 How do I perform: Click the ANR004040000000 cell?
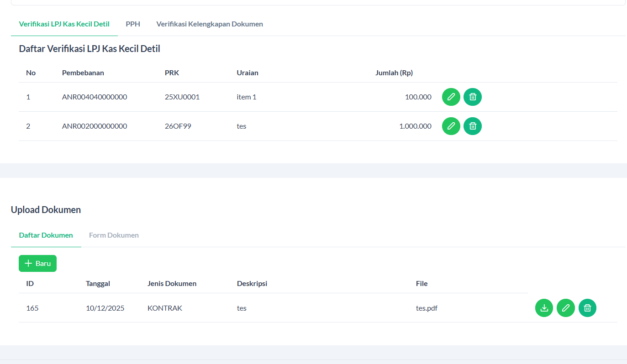pyautogui.click(x=95, y=97)
